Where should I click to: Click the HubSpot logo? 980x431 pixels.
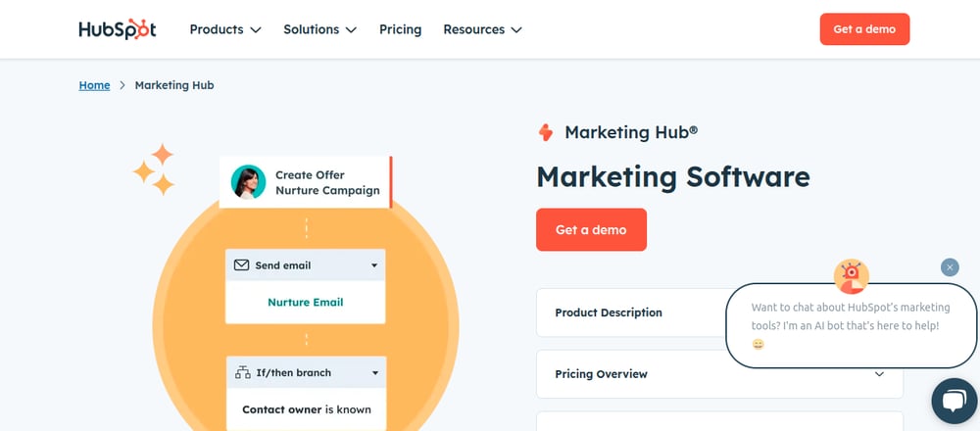click(117, 29)
